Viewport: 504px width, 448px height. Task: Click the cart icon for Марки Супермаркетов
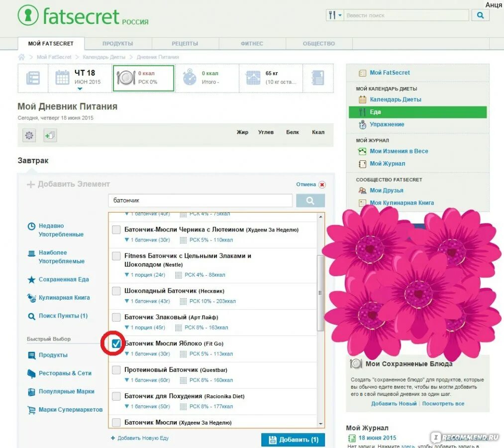point(31,410)
